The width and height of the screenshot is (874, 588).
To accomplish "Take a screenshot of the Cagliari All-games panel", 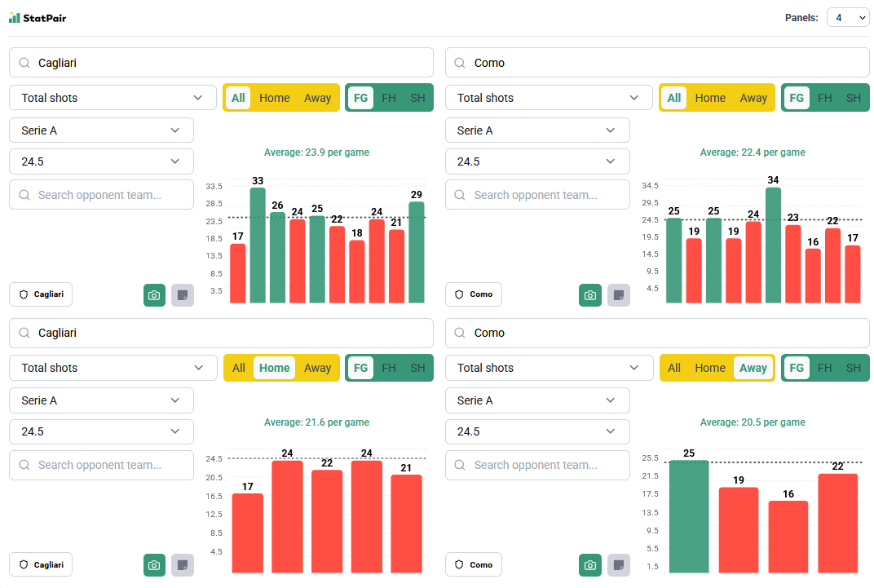I will click(x=154, y=295).
